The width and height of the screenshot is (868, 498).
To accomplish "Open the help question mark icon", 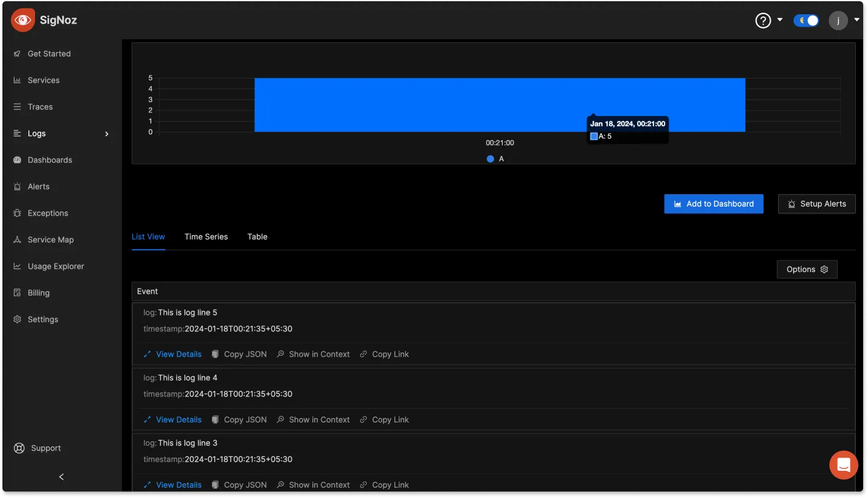I will pyautogui.click(x=764, y=21).
